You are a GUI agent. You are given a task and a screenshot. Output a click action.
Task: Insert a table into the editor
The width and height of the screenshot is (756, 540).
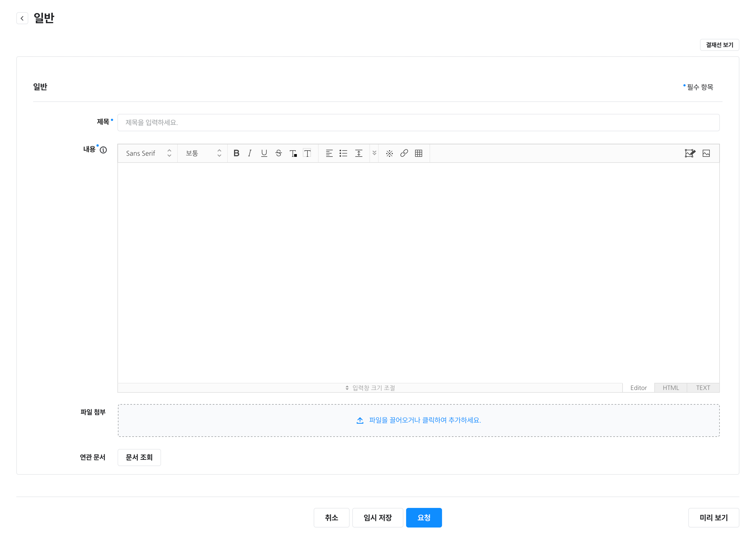point(419,153)
